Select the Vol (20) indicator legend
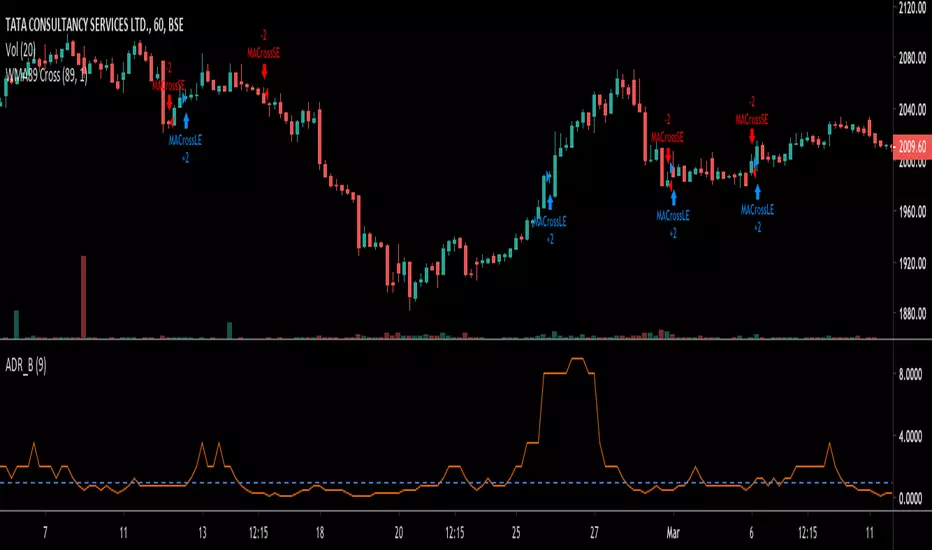Viewport: 932px width, 550px height. [x=20, y=51]
